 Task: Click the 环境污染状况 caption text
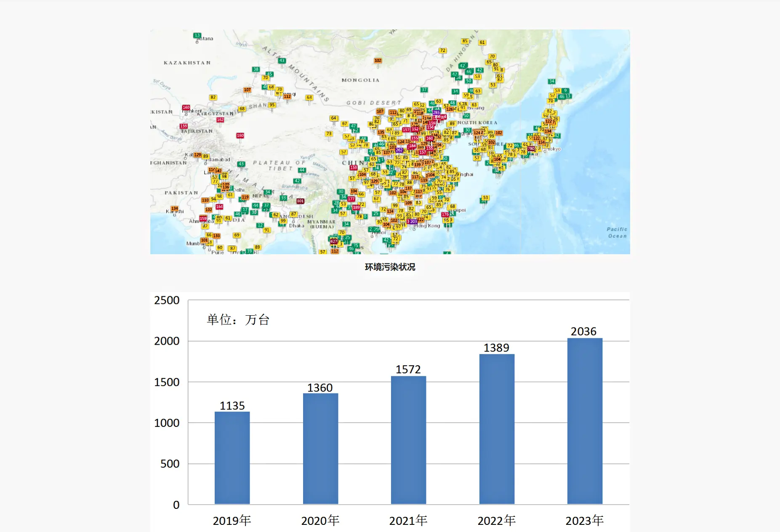390,267
